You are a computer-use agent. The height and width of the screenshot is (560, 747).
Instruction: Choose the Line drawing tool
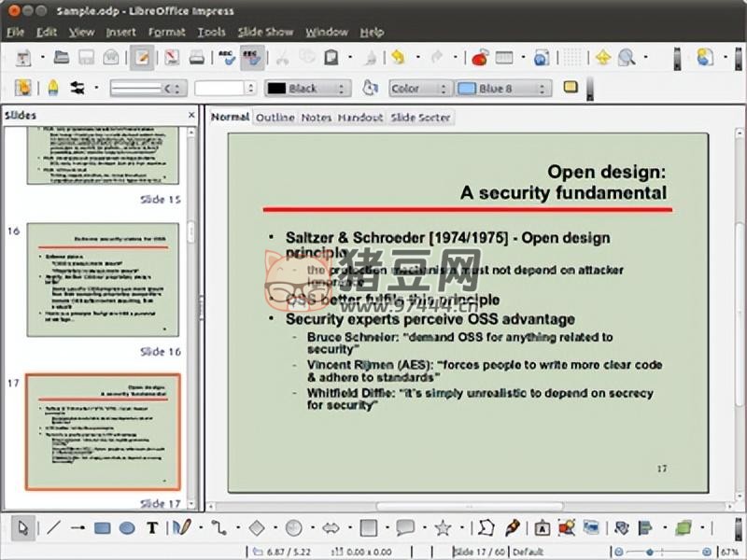coord(53,528)
